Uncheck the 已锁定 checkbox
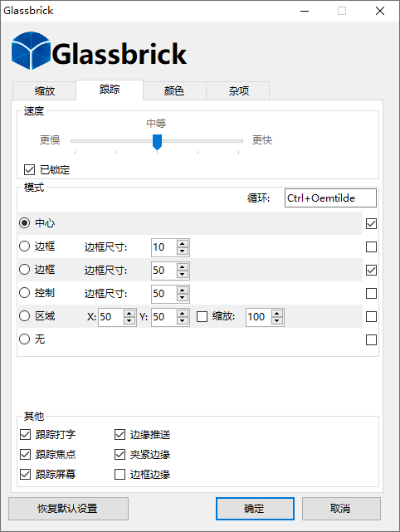The height and width of the screenshot is (532, 400). 30,169
